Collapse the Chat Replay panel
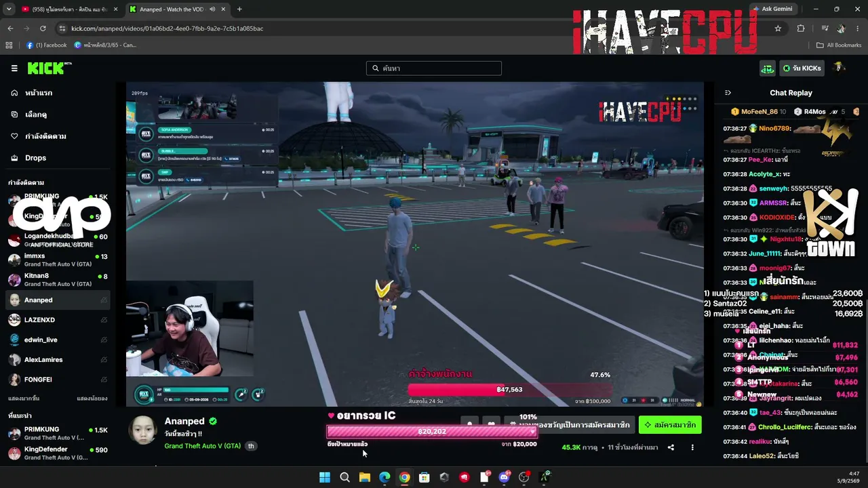The height and width of the screenshot is (488, 868). pyautogui.click(x=728, y=93)
